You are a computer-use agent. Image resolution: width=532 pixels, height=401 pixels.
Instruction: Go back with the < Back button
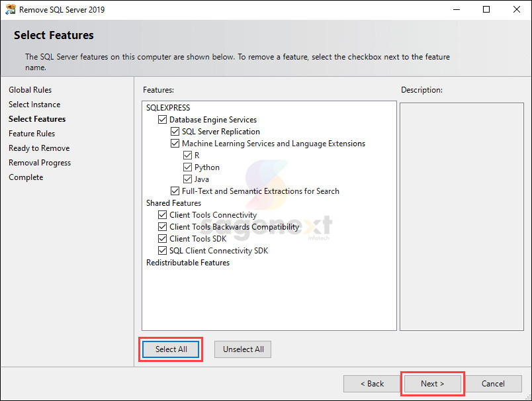(x=372, y=384)
